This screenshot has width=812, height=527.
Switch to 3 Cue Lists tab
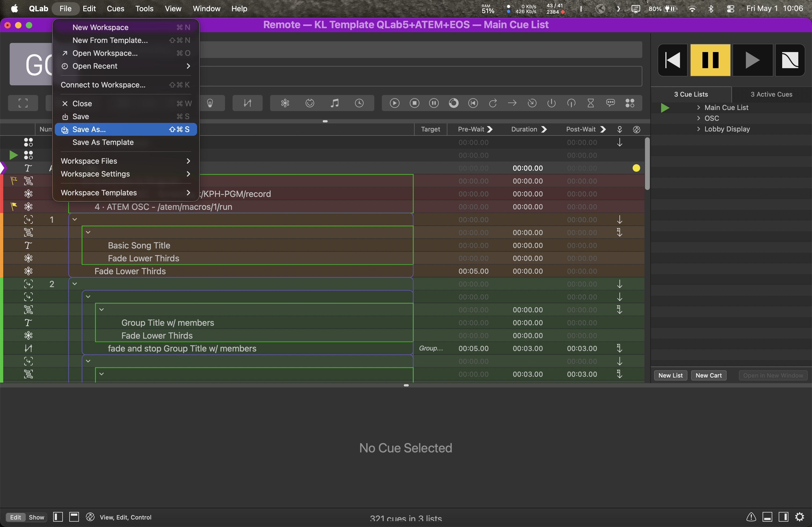691,94
